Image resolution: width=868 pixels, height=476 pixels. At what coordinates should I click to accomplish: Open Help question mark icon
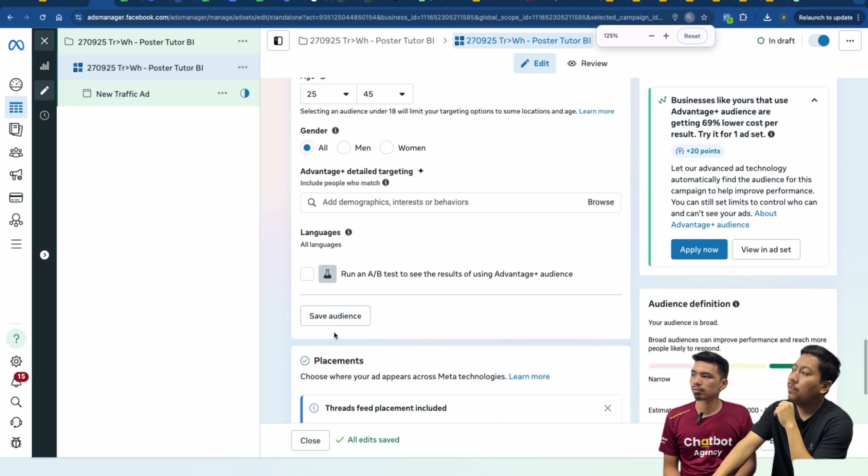(16, 338)
